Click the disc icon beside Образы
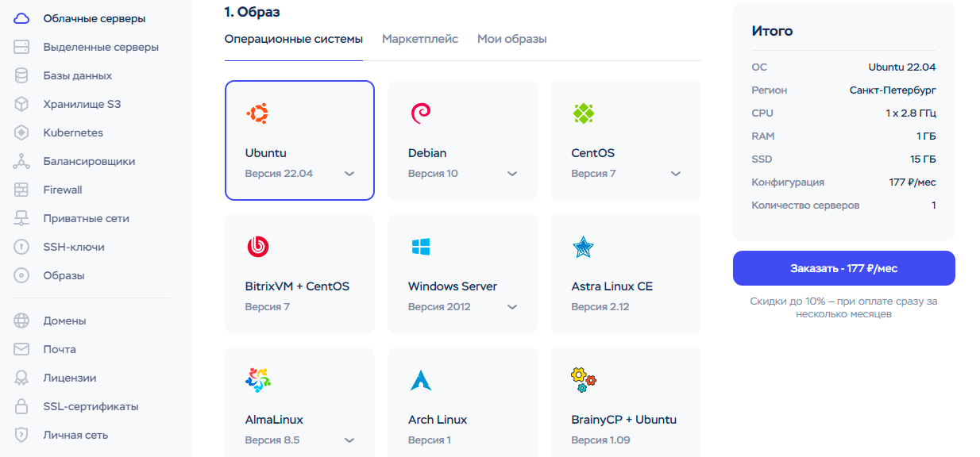 (x=21, y=275)
